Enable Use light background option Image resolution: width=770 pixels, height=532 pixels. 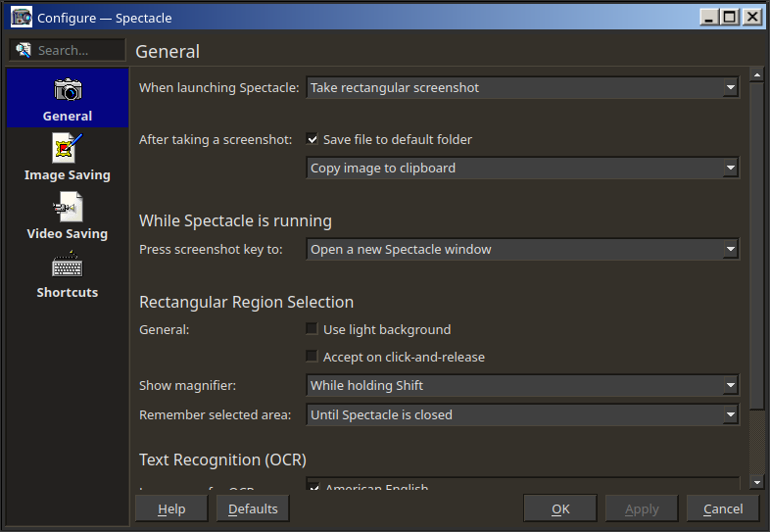(x=312, y=328)
